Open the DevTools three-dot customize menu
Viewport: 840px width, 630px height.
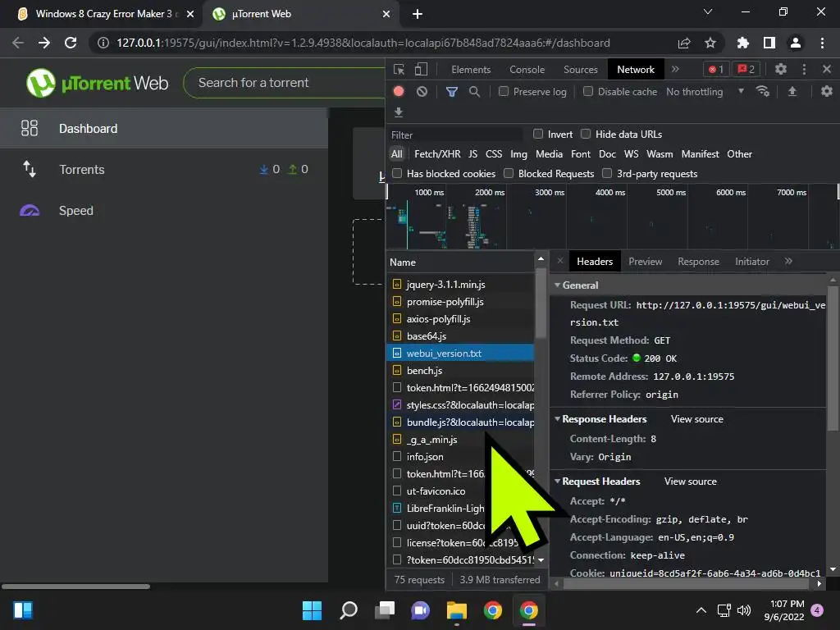(x=804, y=69)
